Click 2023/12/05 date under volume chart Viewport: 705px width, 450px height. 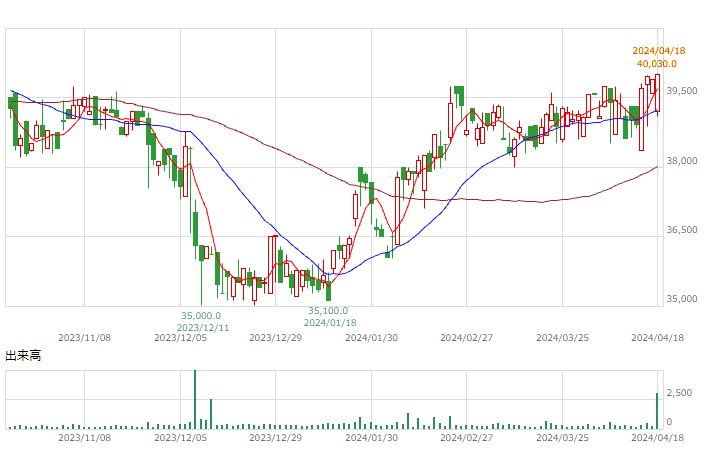pyautogui.click(x=180, y=437)
